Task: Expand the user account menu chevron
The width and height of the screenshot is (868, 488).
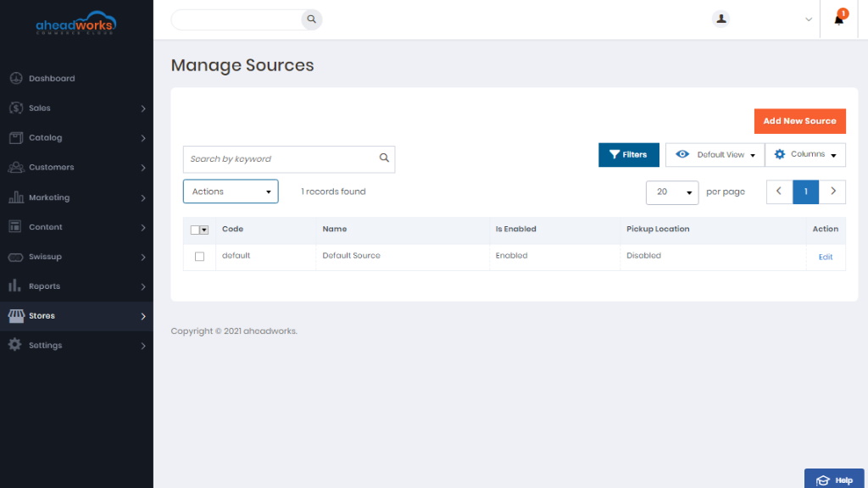Action: [808, 19]
